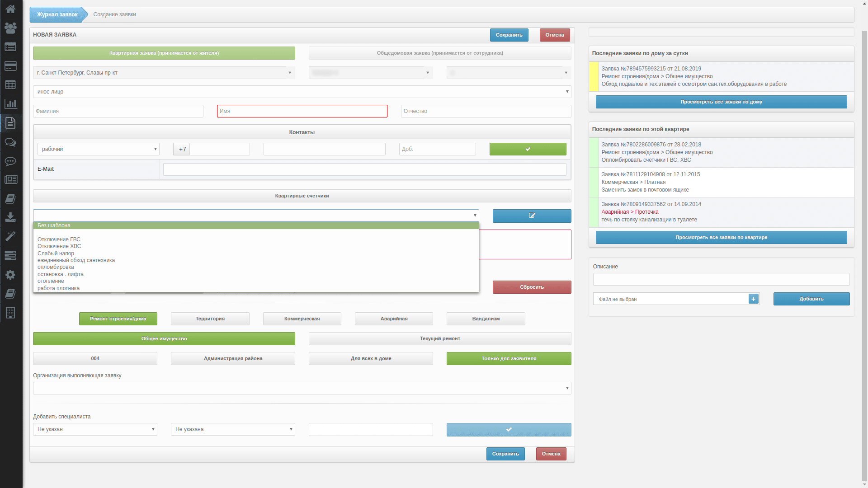
Task: Select 'Только для заявителя' visibility toggle
Action: coord(509,359)
